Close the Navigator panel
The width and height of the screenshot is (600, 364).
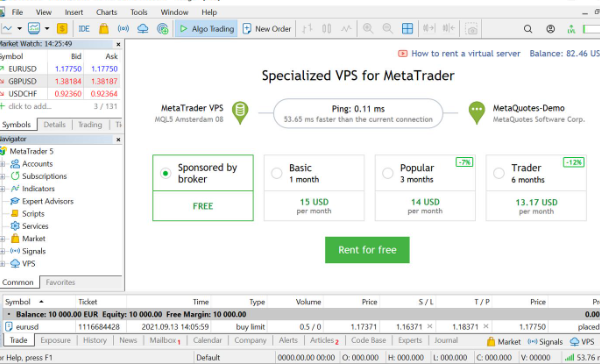coord(118,140)
